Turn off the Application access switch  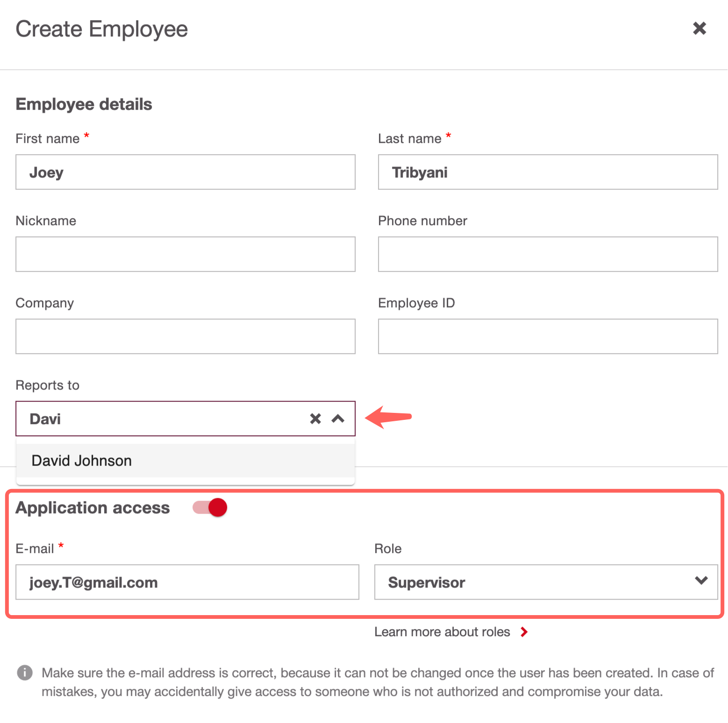pyautogui.click(x=210, y=508)
